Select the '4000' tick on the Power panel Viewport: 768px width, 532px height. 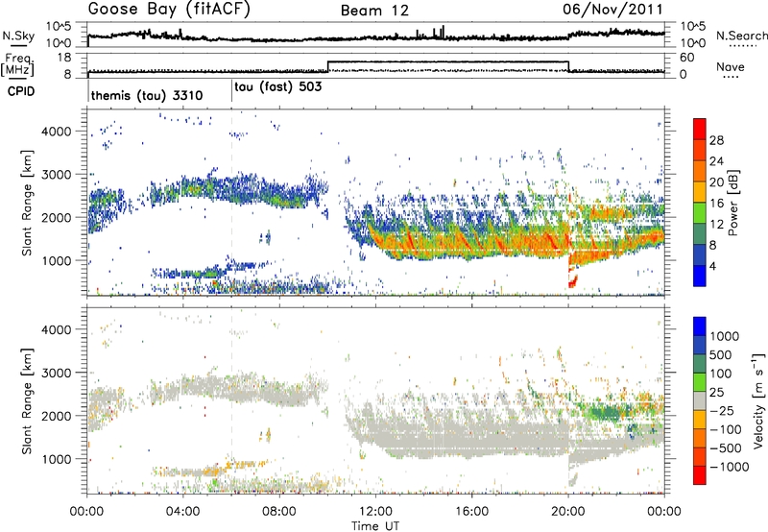pos(56,131)
